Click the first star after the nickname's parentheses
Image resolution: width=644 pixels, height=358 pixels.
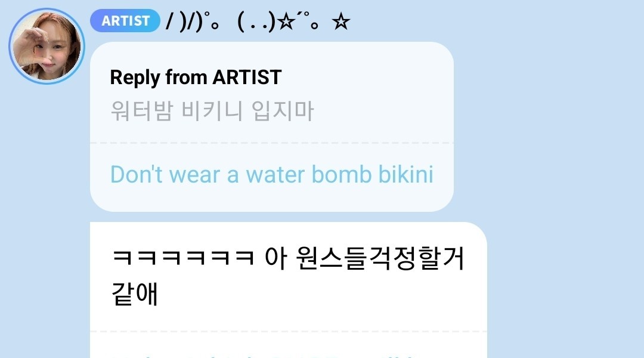(286, 22)
